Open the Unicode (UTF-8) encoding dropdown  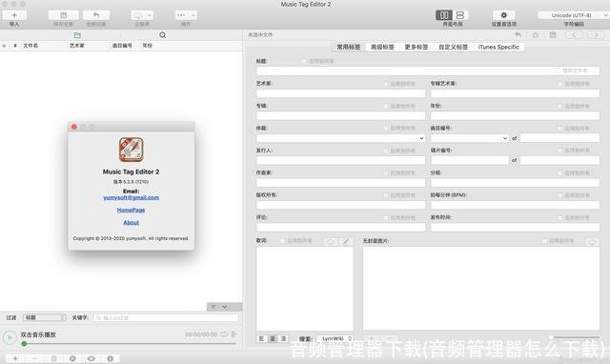tap(574, 15)
